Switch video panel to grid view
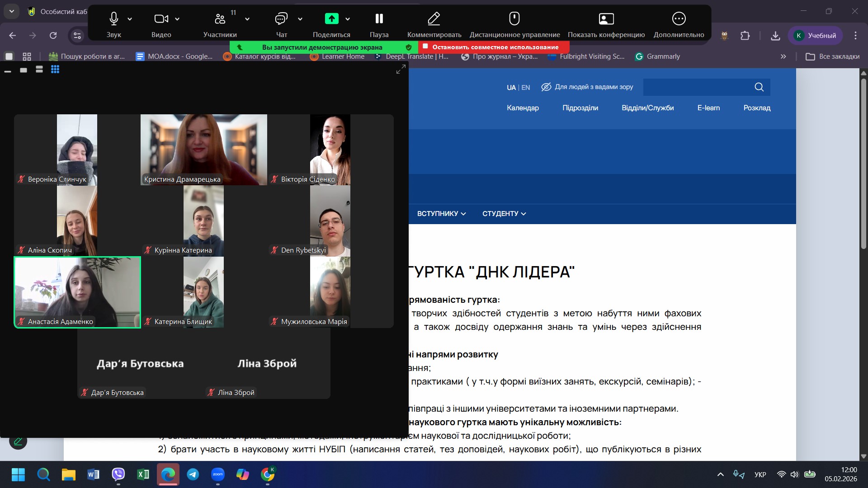This screenshot has width=868, height=488. (x=55, y=70)
